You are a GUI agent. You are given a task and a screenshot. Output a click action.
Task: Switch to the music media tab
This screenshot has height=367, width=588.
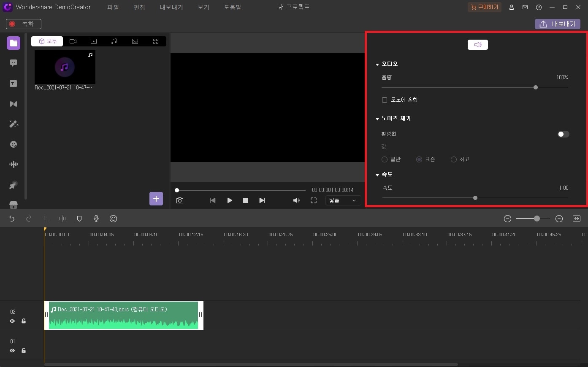click(x=114, y=41)
